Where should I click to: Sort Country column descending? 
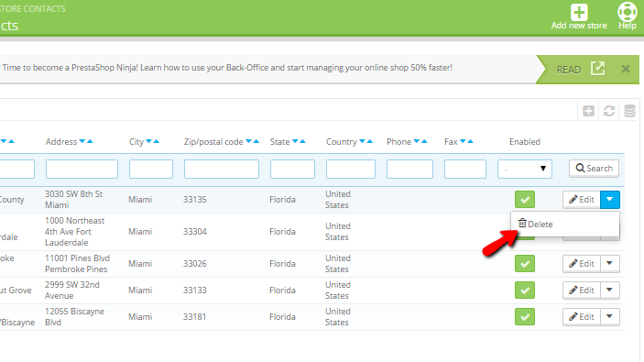click(x=362, y=141)
